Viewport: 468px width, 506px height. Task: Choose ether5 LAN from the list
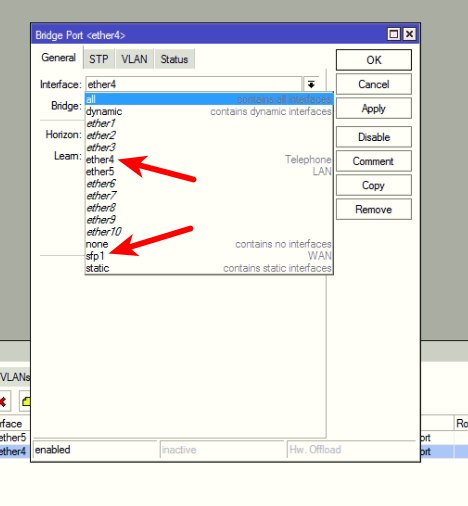click(209, 171)
